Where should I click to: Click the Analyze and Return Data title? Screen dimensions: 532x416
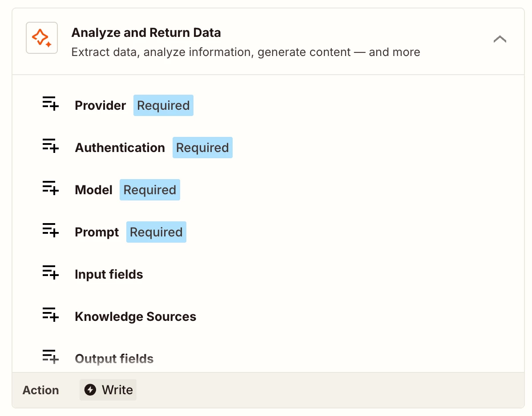tap(146, 33)
